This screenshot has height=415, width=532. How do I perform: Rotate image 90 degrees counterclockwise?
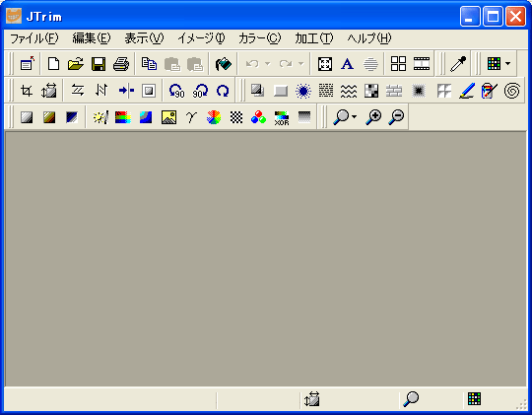point(176,91)
